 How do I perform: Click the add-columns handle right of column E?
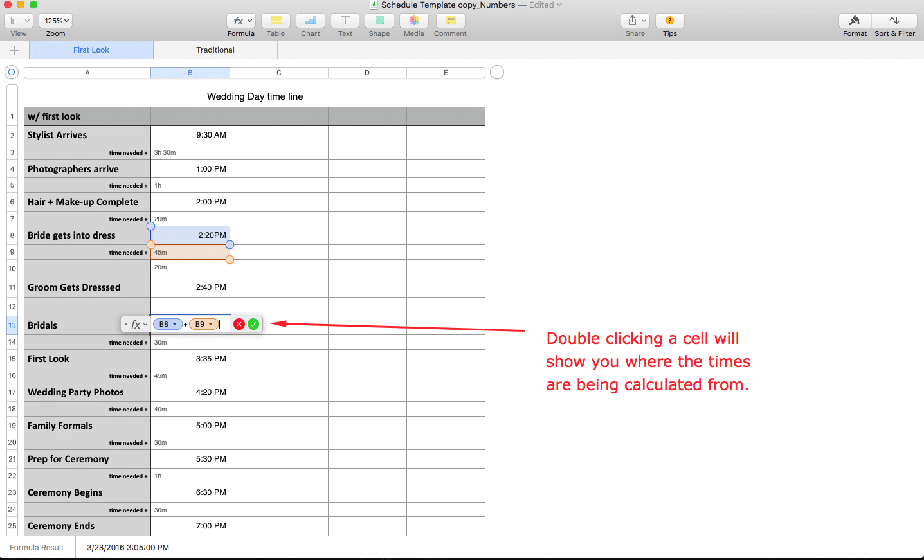[x=496, y=72]
